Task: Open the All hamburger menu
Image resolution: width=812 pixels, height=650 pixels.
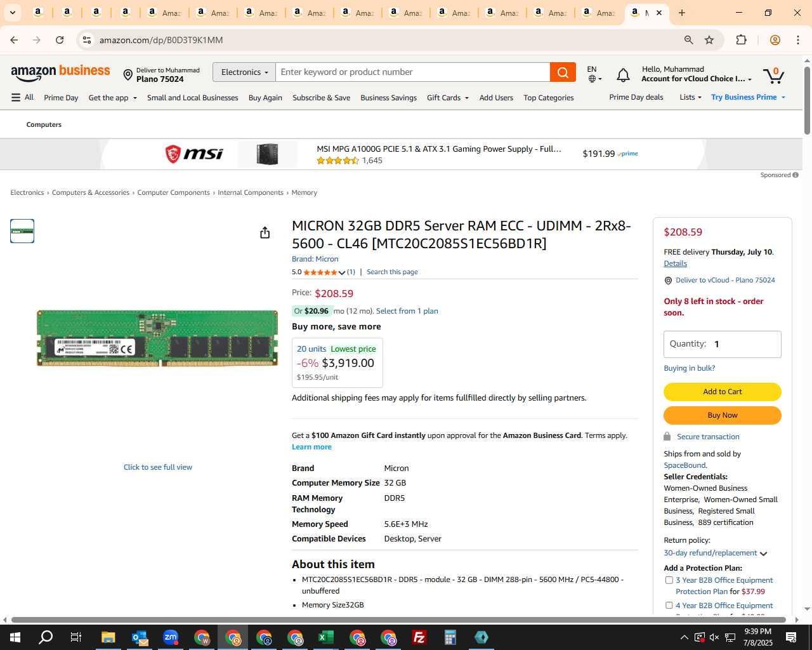Action: pos(22,97)
